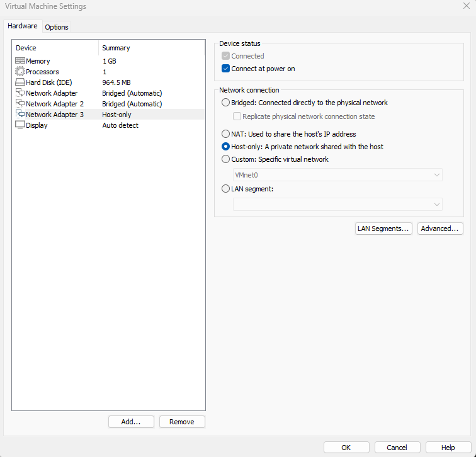
Task: Select the '1 GB' memory summary
Action: tap(110, 61)
